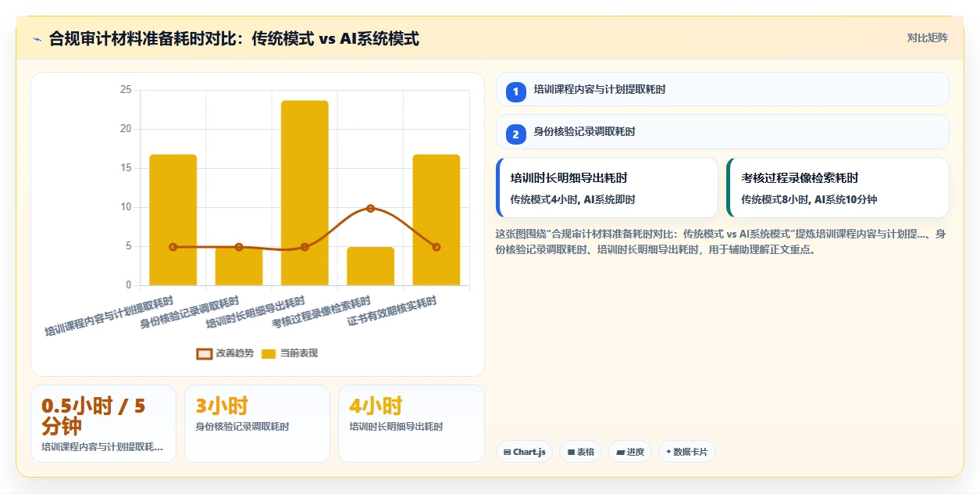Image resolution: width=980 pixels, height=494 pixels.
Task: Click the tallest bar for 培训时长明细导出耗时
Action: (x=305, y=193)
